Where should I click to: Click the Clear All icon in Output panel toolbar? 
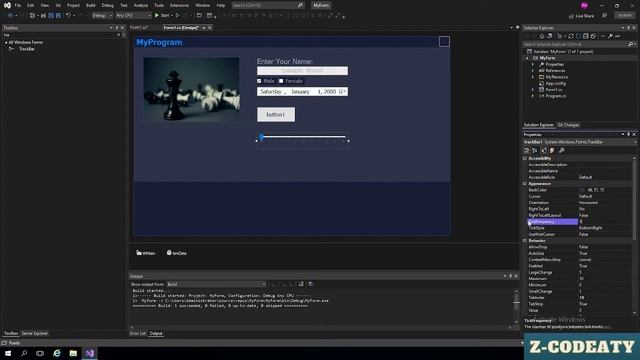tap(301, 284)
